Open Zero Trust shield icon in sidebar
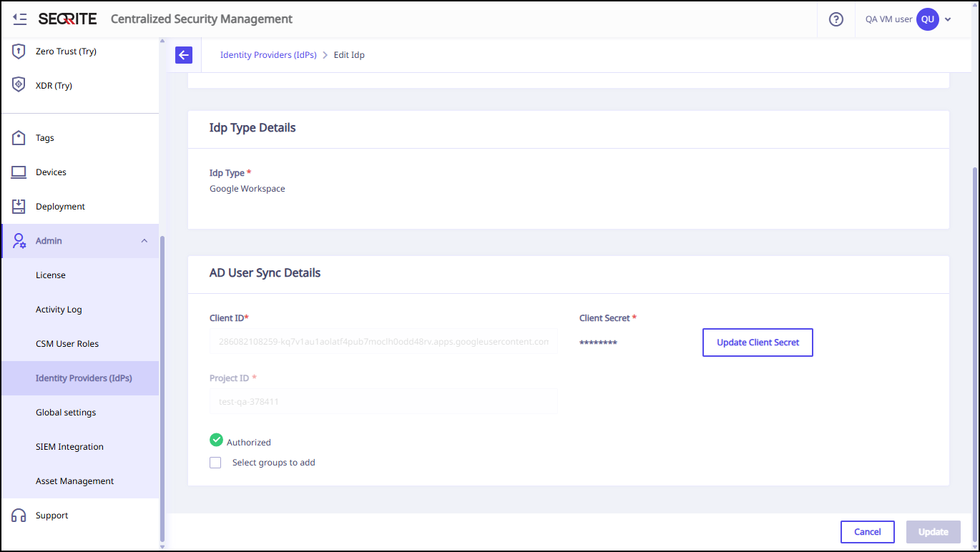 (x=19, y=51)
